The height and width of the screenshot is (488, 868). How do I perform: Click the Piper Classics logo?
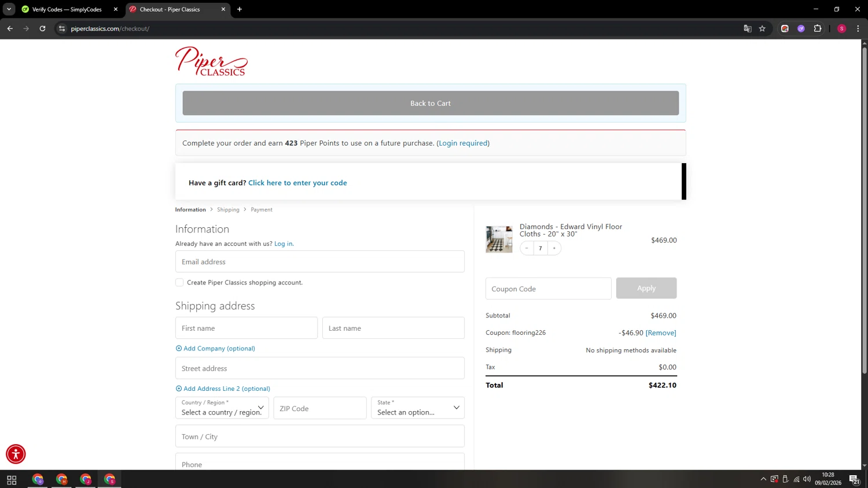click(x=211, y=61)
